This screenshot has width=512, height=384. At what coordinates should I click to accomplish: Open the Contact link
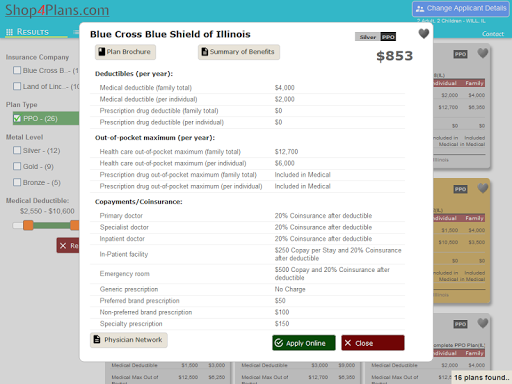(493, 34)
